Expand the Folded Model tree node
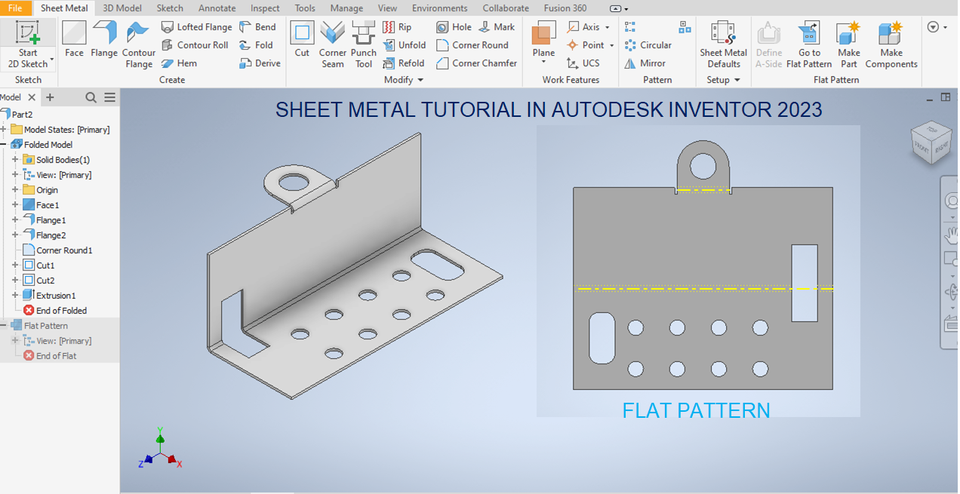 [x=5, y=145]
